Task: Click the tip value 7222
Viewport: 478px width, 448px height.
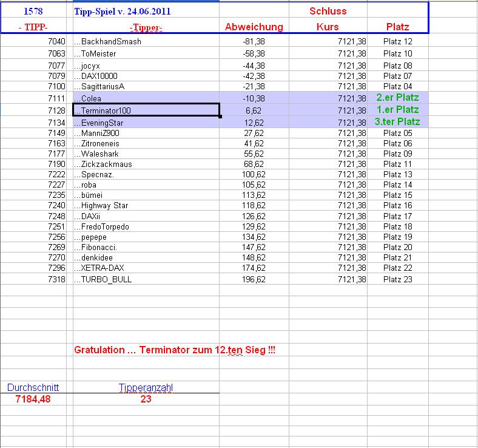Action: click(x=33, y=174)
